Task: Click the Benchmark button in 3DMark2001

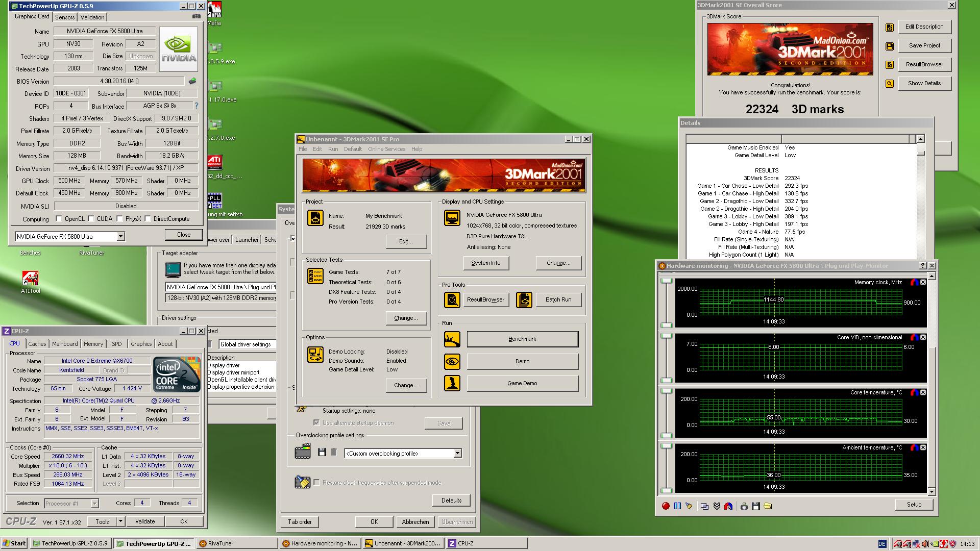Action: coord(522,339)
